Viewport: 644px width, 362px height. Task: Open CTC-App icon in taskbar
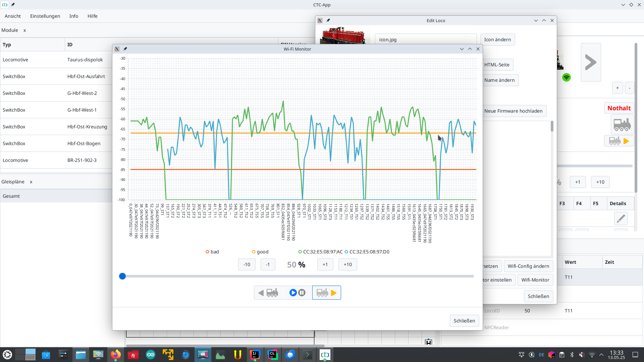[x=325, y=355]
